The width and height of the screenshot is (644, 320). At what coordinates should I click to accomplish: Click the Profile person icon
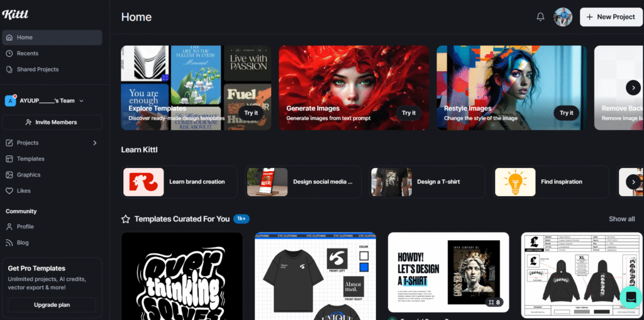[x=9, y=227]
